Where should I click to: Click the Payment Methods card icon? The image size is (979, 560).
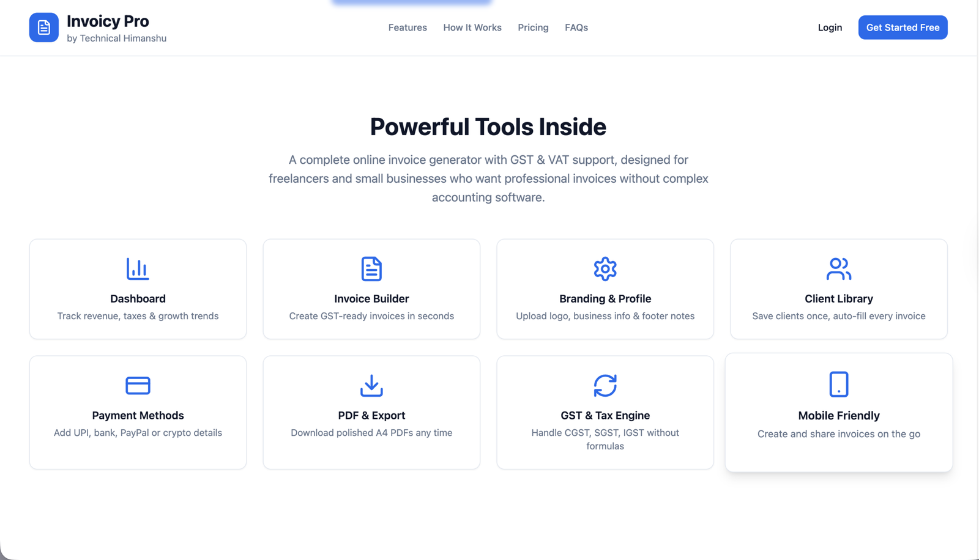[138, 386]
